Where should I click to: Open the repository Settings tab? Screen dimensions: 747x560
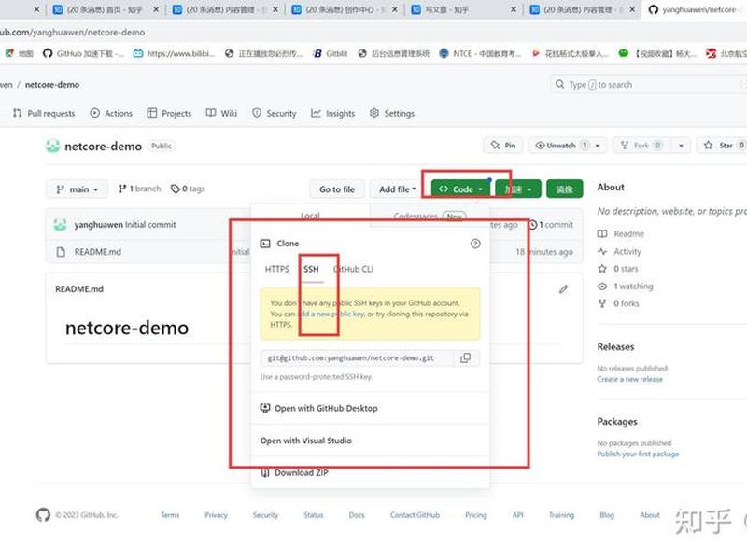[392, 113]
